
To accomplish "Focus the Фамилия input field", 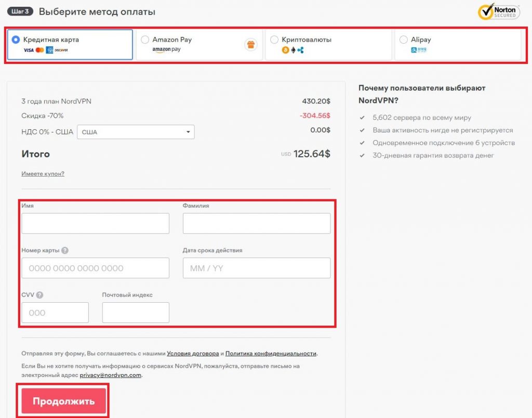I will click(257, 223).
